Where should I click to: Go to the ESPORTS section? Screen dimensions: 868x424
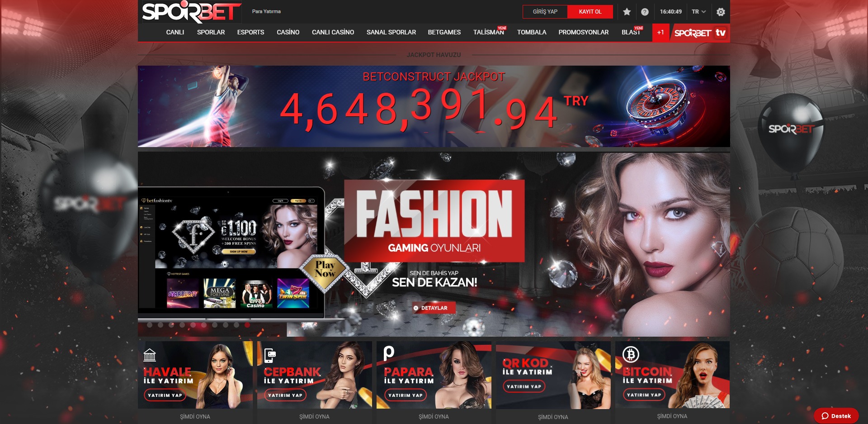250,32
